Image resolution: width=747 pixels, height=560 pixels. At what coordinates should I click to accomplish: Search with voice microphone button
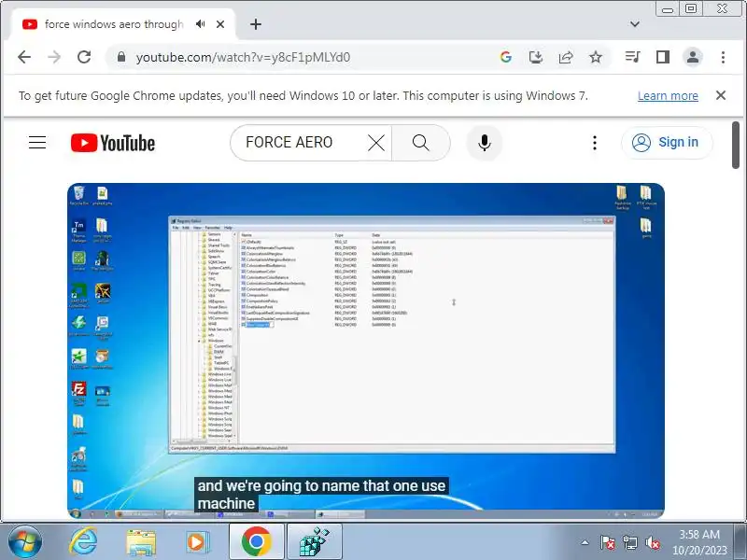tap(485, 143)
